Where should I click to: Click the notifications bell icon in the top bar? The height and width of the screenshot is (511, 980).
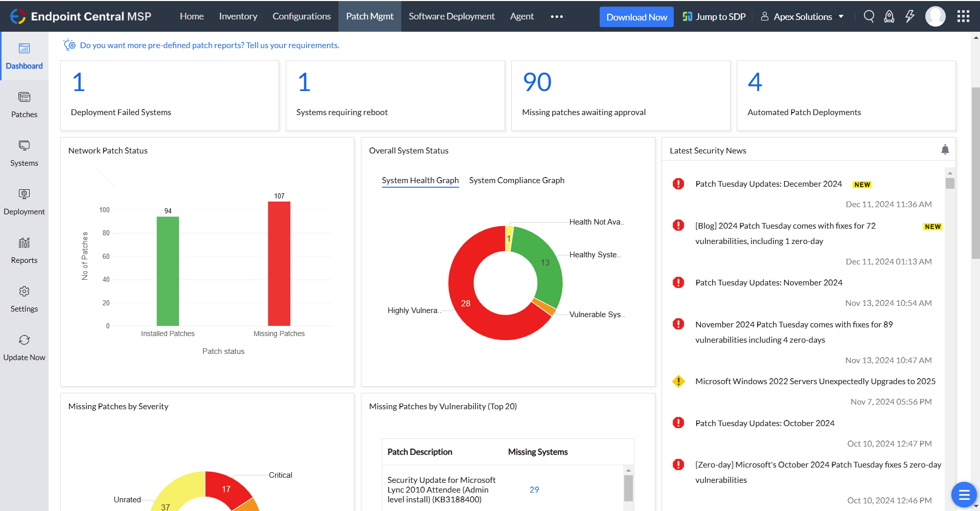point(889,16)
